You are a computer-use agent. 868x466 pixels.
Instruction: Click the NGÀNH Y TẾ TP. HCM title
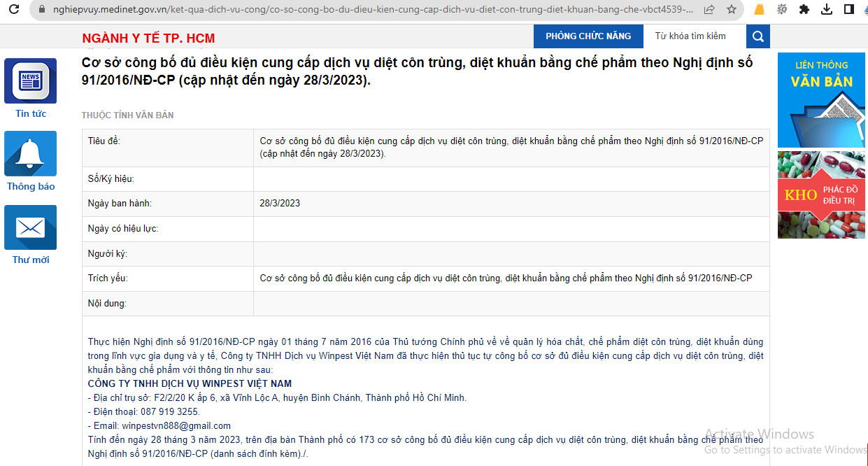pos(148,38)
